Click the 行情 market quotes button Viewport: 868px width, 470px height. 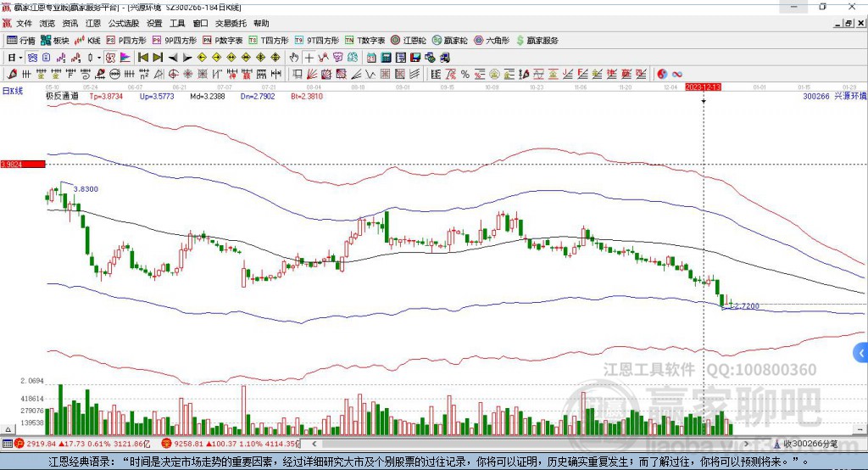[x=21, y=41]
